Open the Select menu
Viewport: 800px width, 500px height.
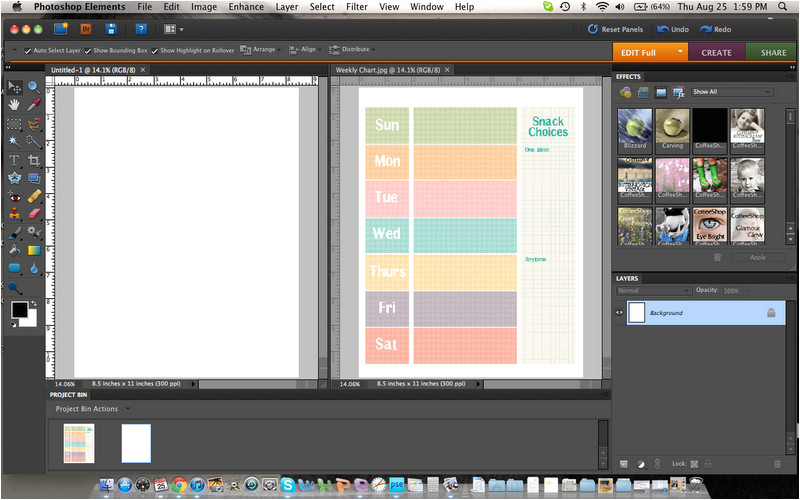point(322,7)
